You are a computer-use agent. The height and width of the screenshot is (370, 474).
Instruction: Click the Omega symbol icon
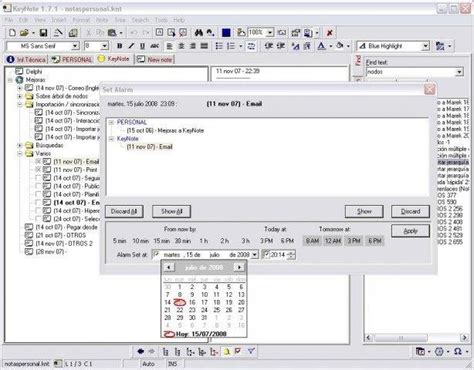pyautogui.click(x=458, y=351)
